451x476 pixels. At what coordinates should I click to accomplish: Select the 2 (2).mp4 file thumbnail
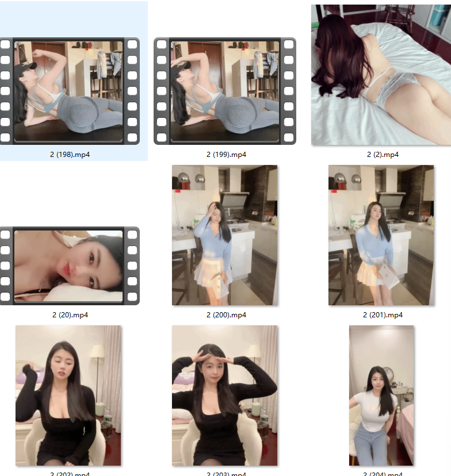381,75
